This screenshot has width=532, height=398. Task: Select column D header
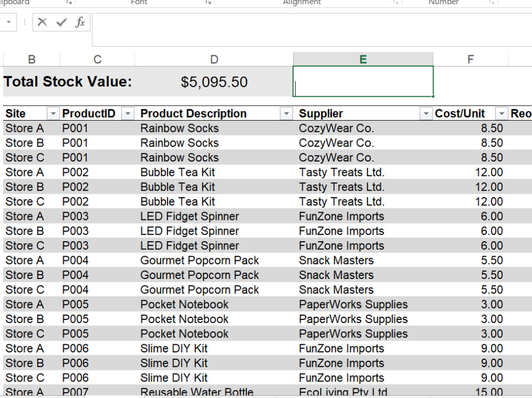click(x=214, y=60)
